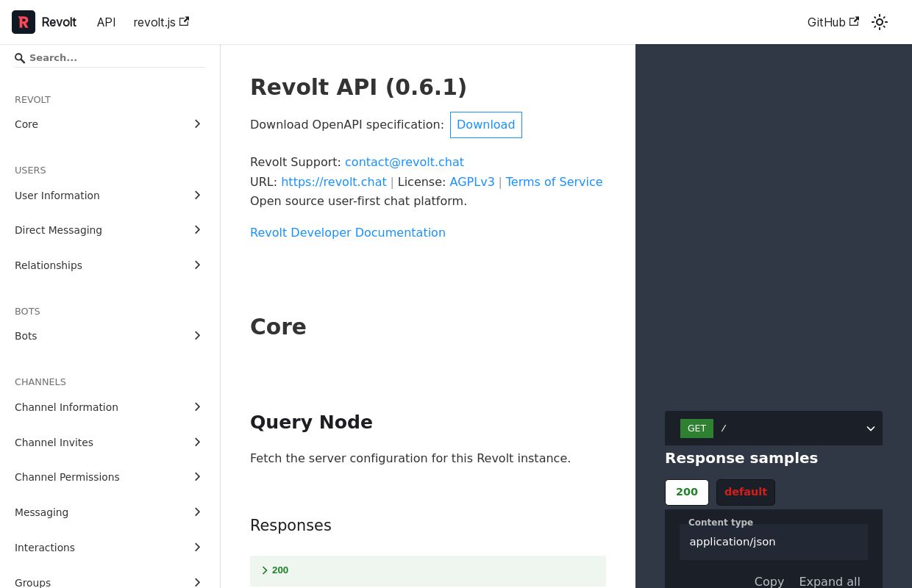Click the Revolt brand title
The image size is (912, 588).
pyautogui.click(x=59, y=22)
